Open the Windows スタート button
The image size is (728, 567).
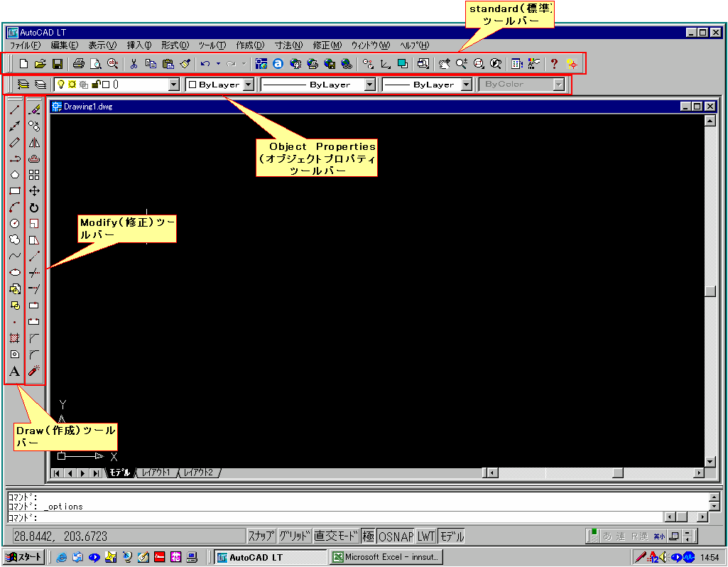click(x=24, y=557)
